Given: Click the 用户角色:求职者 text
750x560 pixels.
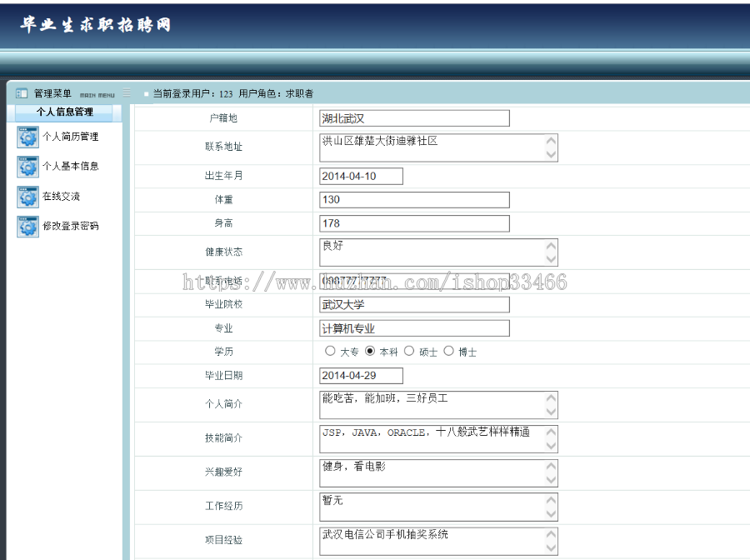Looking at the screenshot, I should pyautogui.click(x=276, y=93).
